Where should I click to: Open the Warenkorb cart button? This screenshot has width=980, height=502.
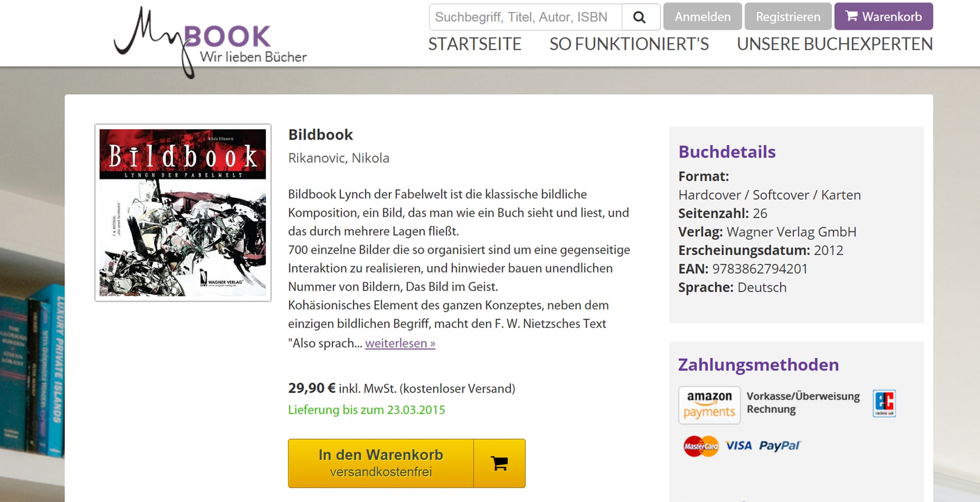[883, 16]
